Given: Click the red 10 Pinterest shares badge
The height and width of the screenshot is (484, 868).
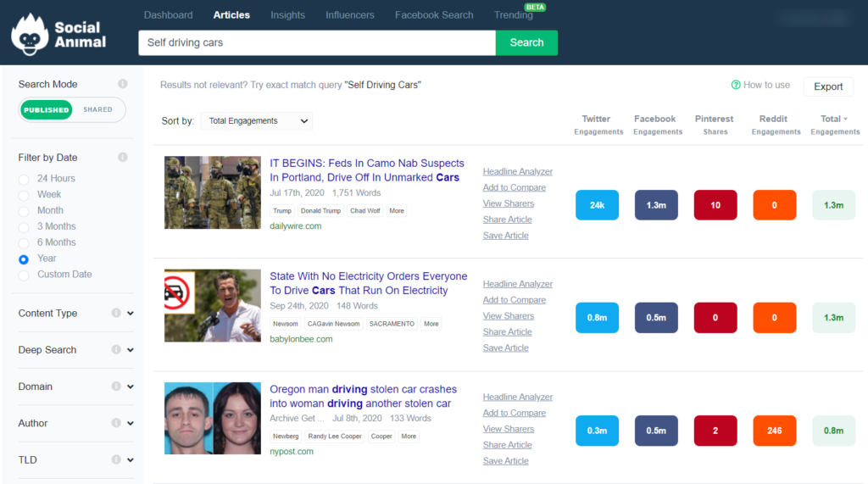Looking at the screenshot, I should (x=715, y=205).
